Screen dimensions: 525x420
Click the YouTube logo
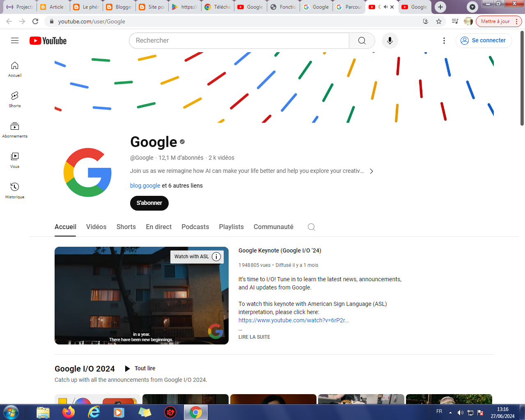coord(48,41)
